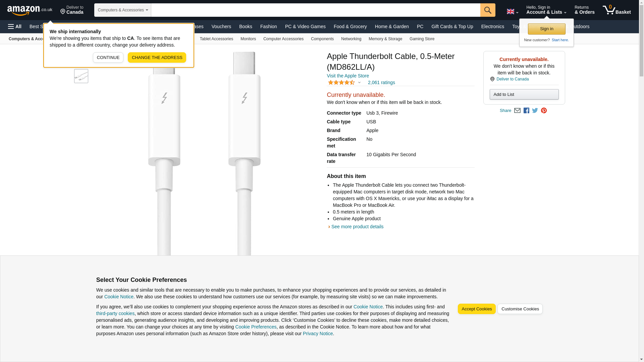Click the CHANGE THE ADDRESS button
This screenshot has width=644, height=362.
tap(157, 58)
